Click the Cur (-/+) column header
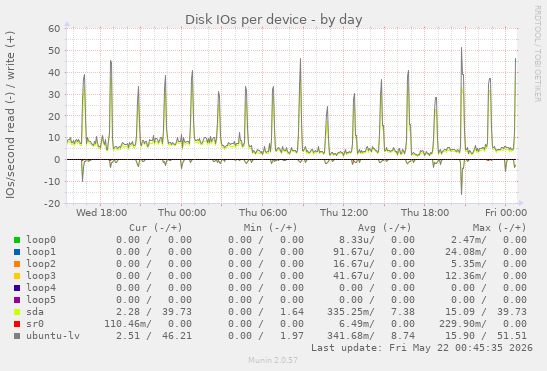 (156, 228)
